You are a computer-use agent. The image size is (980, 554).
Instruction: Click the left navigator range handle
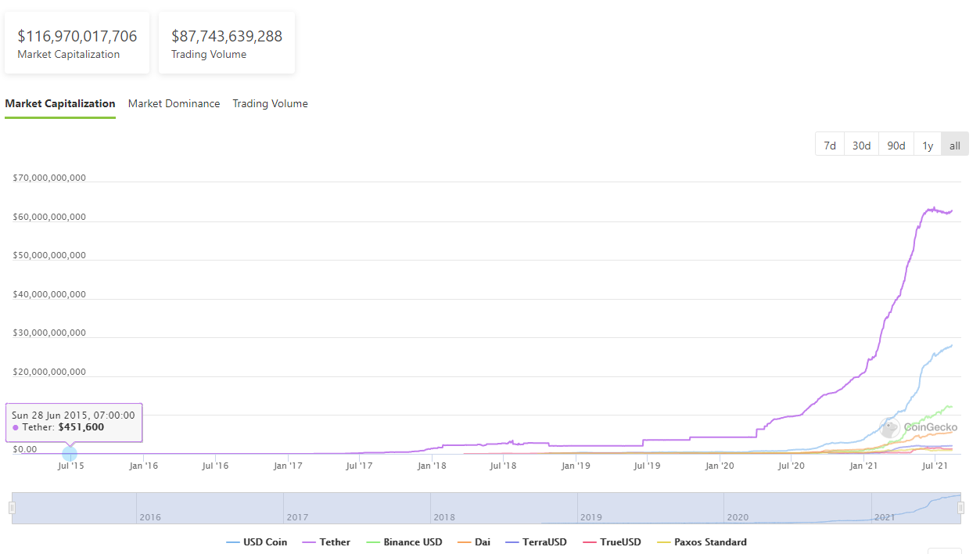(x=12, y=508)
